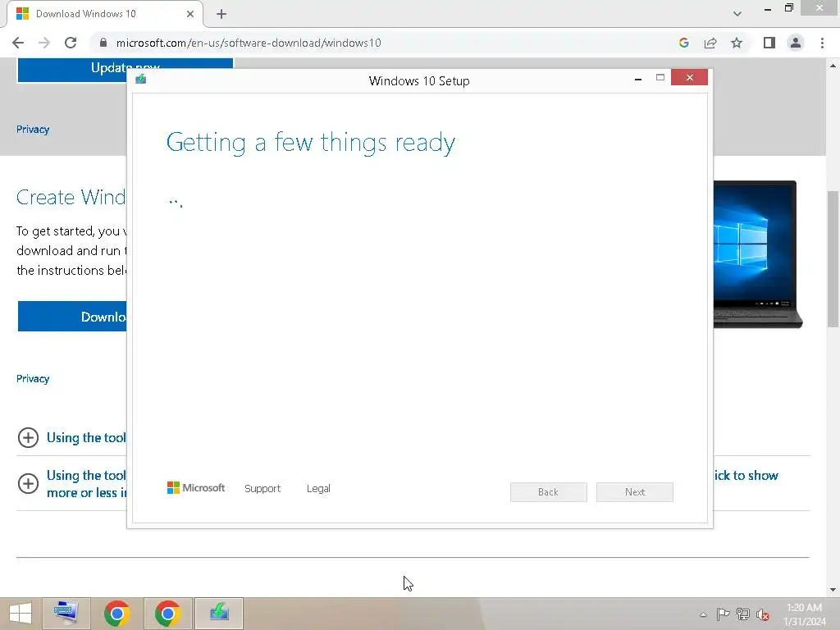Screen dimensions: 840x630
Task: Maximize the Windows 10 Setup window
Action: click(x=660, y=78)
